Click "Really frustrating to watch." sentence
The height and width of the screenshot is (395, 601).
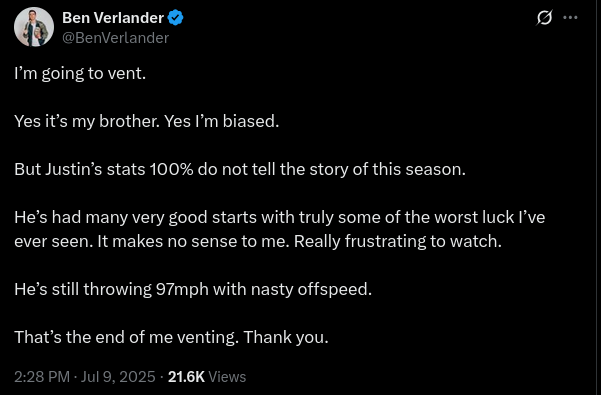click(398, 241)
